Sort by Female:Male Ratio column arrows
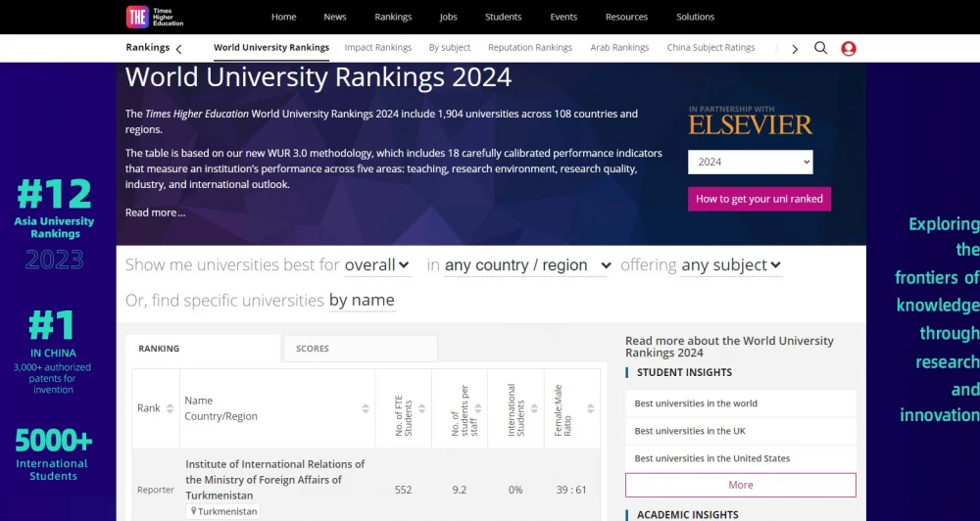980x521 pixels. [x=590, y=408]
